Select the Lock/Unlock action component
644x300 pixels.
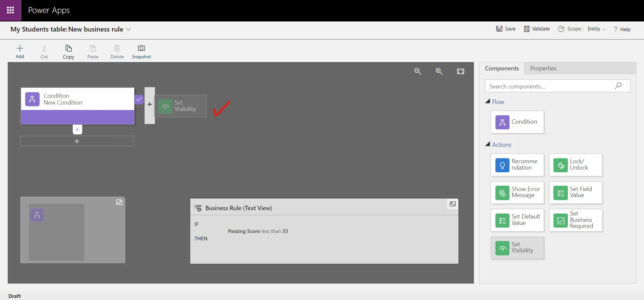(575, 165)
